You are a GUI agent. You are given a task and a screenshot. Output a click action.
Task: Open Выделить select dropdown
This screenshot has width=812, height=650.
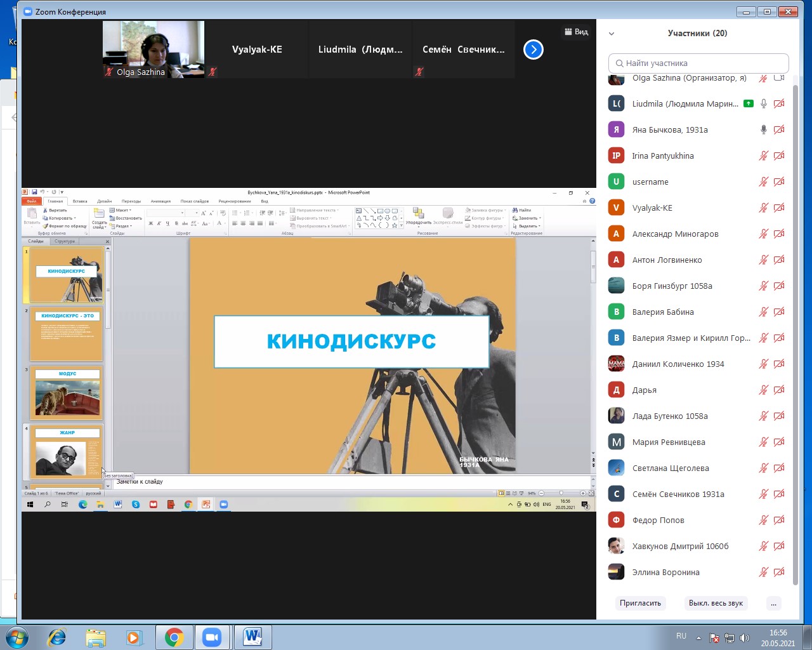pos(528,226)
